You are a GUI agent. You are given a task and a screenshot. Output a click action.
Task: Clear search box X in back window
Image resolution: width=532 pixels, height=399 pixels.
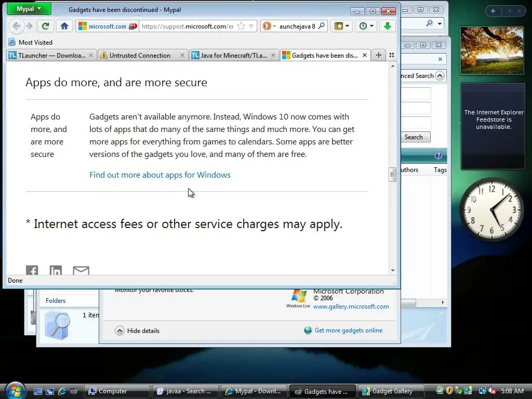[x=440, y=59]
